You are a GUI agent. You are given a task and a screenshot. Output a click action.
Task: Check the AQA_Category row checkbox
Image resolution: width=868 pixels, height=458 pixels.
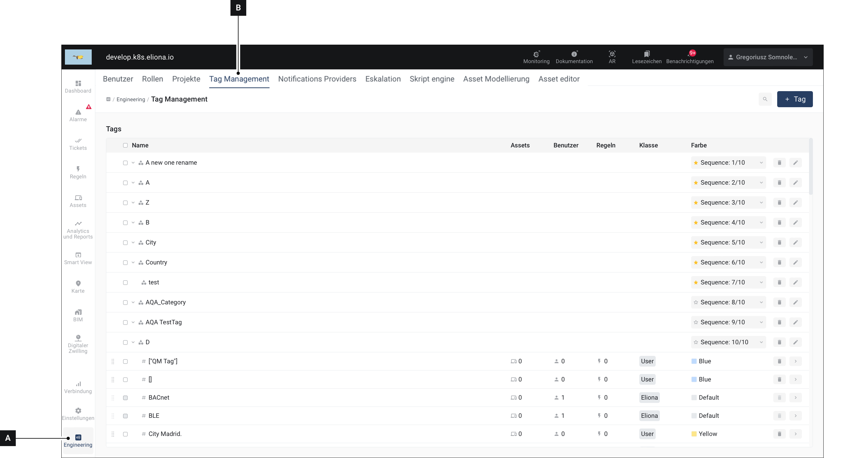(x=125, y=303)
